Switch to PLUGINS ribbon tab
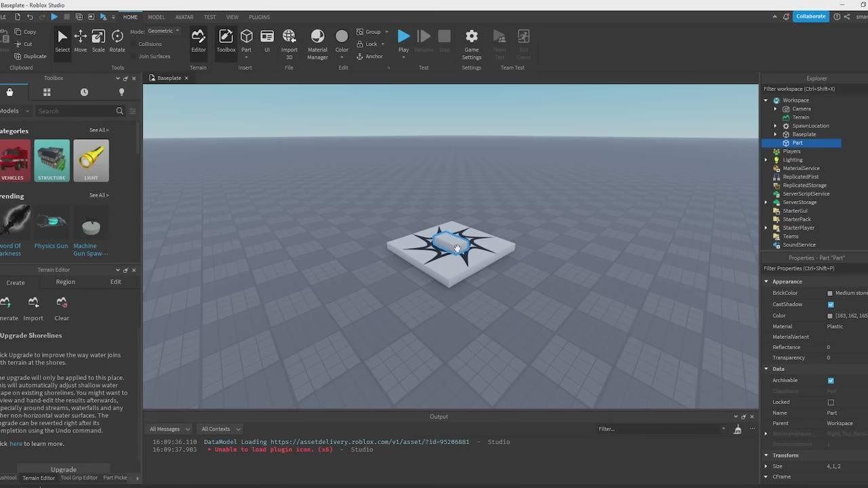868x488 pixels. tap(260, 17)
